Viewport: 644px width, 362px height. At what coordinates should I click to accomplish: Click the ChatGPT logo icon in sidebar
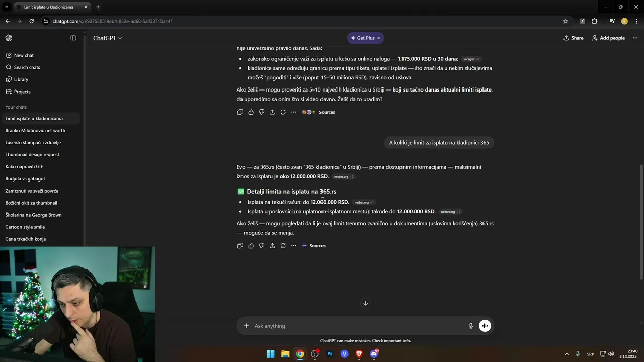click(x=9, y=38)
